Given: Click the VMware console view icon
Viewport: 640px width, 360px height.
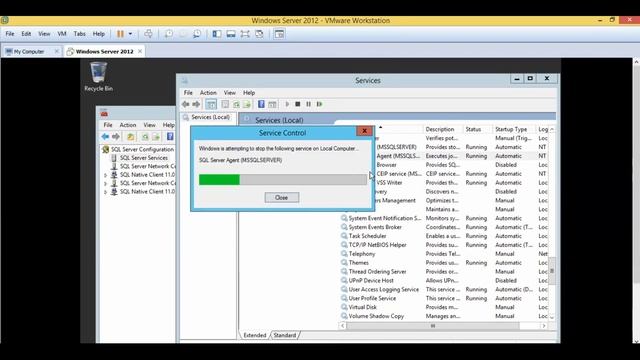Looking at the screenshot, I should [279, 34].
